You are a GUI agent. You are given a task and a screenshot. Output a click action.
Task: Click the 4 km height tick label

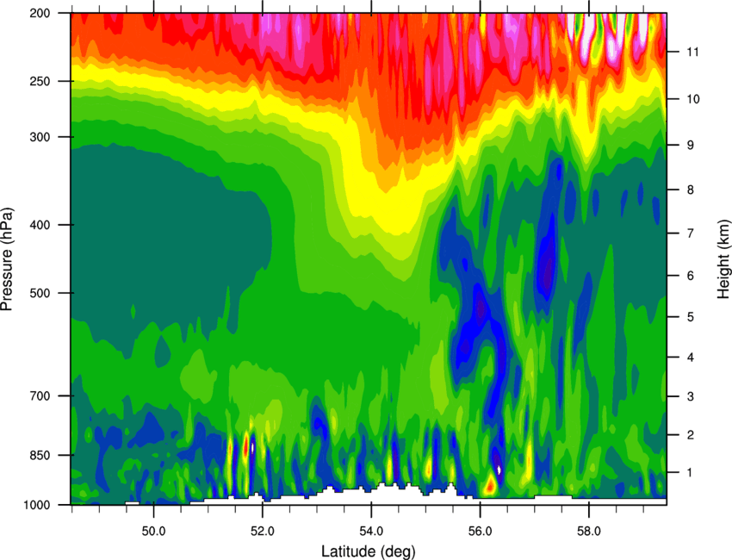pyautogui.click(x=691, y=358)
